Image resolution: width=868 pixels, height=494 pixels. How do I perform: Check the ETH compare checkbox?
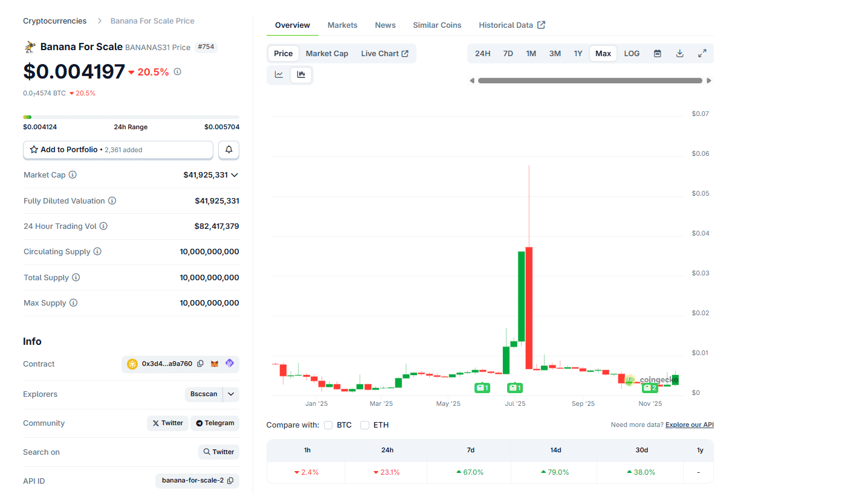[364, 425]
